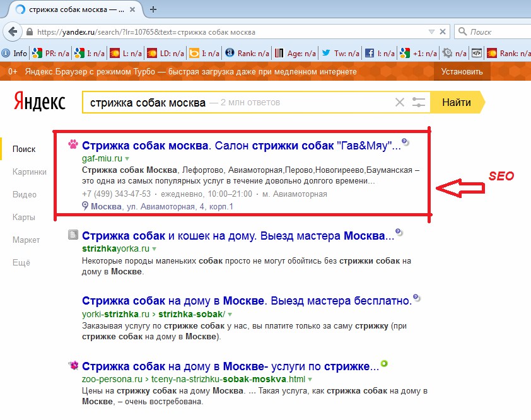Click the Яндекс logo

(39, 101)
